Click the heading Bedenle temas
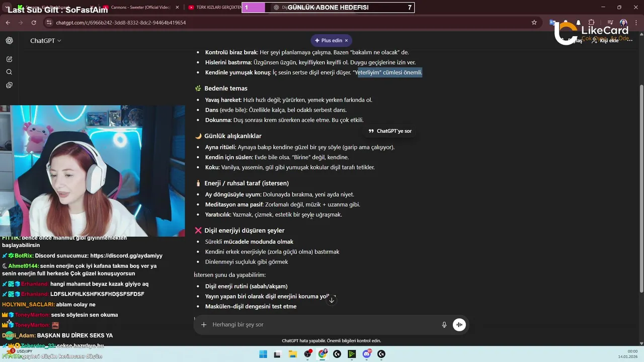The width and height of the screenshot is (644, 362). (x=226, y=88)
